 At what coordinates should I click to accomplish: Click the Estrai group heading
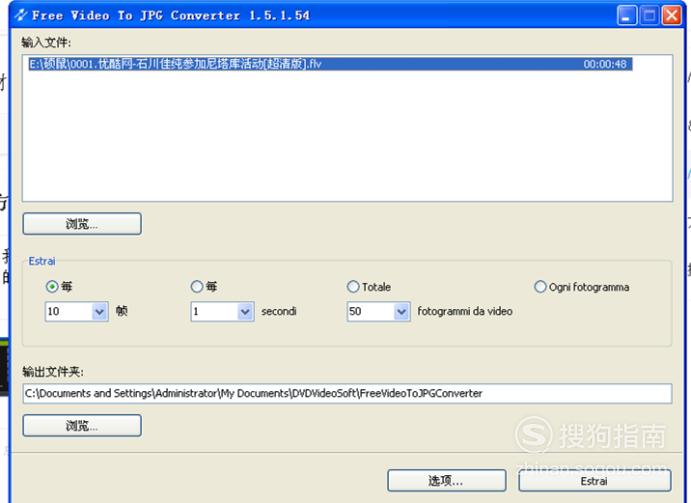pyautogui.click(x=42, y=261)
